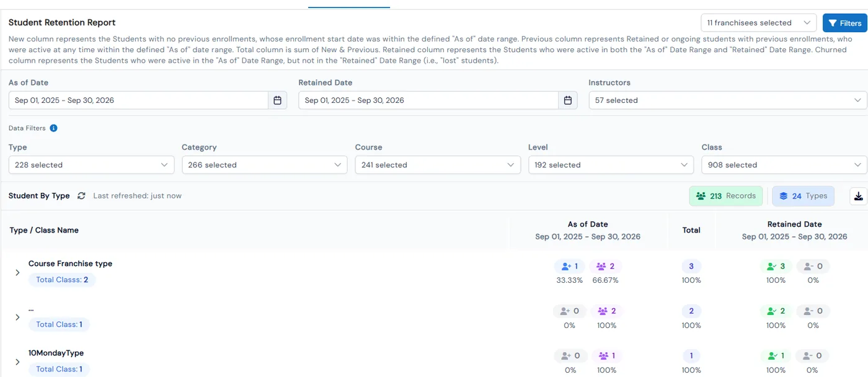Click the 24 Types badge
The height and width of the screenshot is (377, 868).
coord(803,196)
